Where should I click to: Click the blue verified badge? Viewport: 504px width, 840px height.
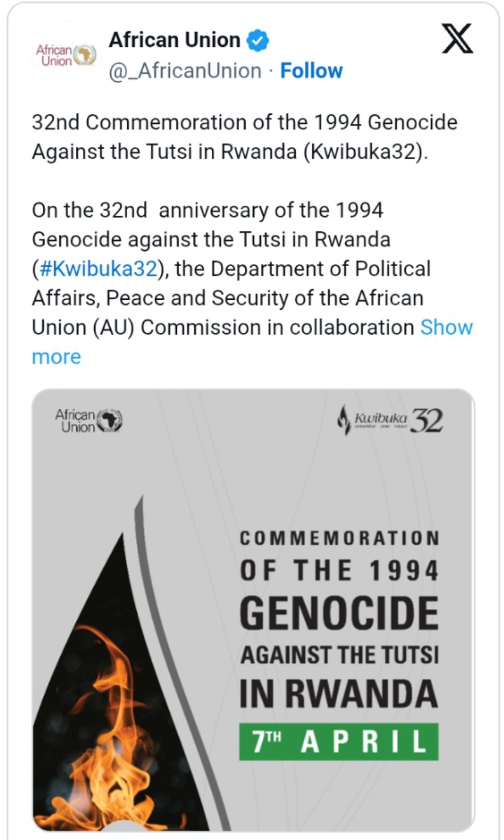click(257, 41)
